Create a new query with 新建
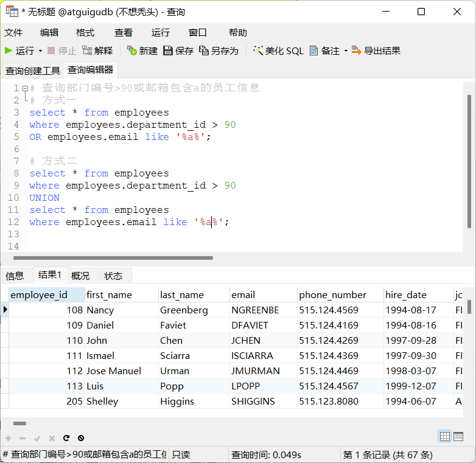This screenshot has height=463, width=476. click(142, 50)
